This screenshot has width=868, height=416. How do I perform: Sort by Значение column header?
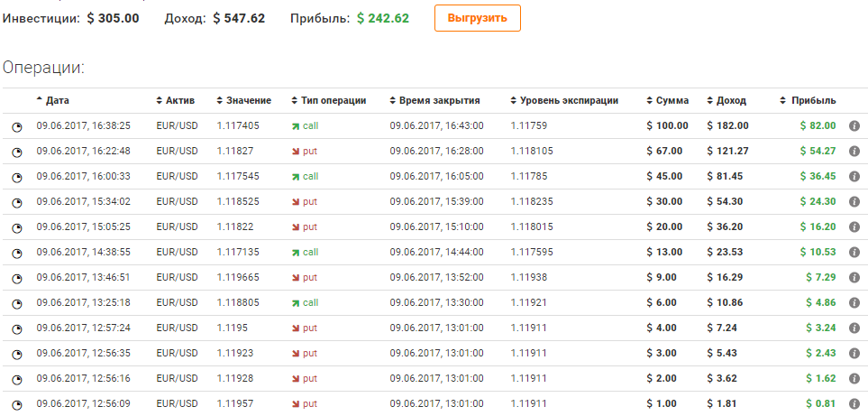(248, 100)
